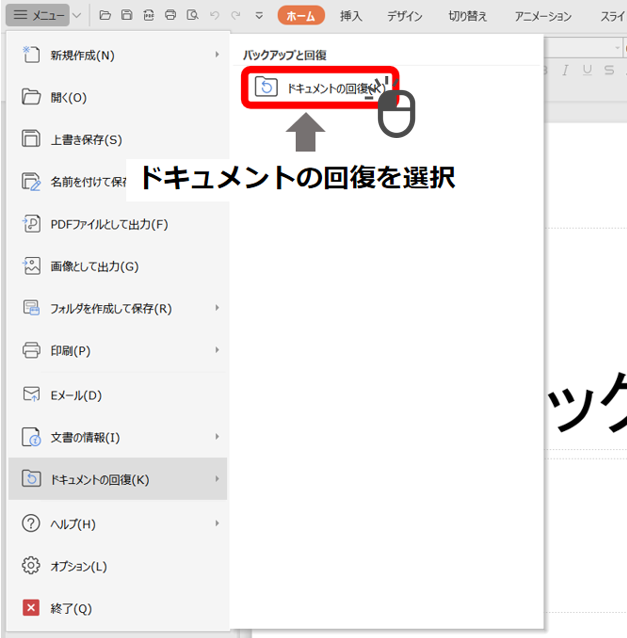Image resolution: width=627 pixels, height=638 pixels.
Task: Click the 上書き保存 disk icon
Action: pos(31,138)
